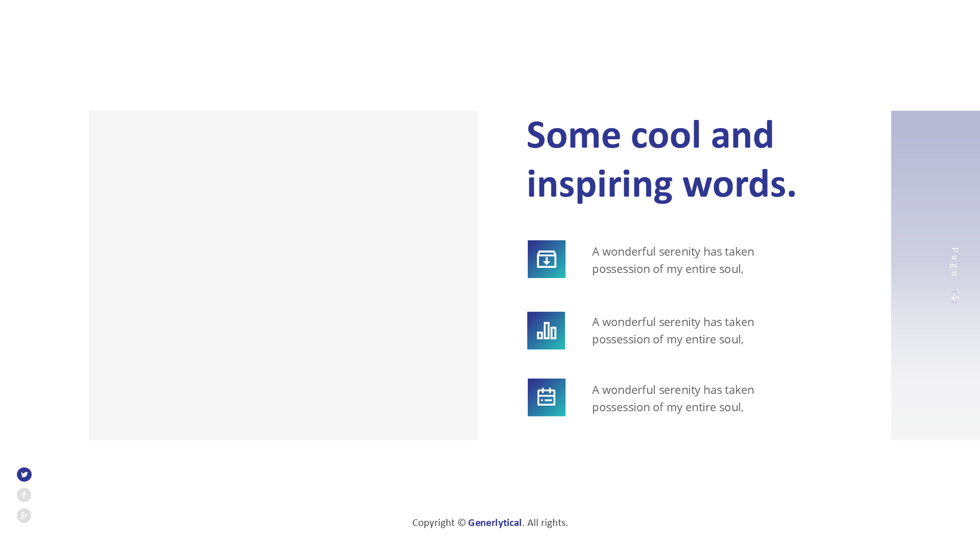Screen dimensions: 980x551
Task: Click the vertical 'Page' label
Action: (954, 262)
